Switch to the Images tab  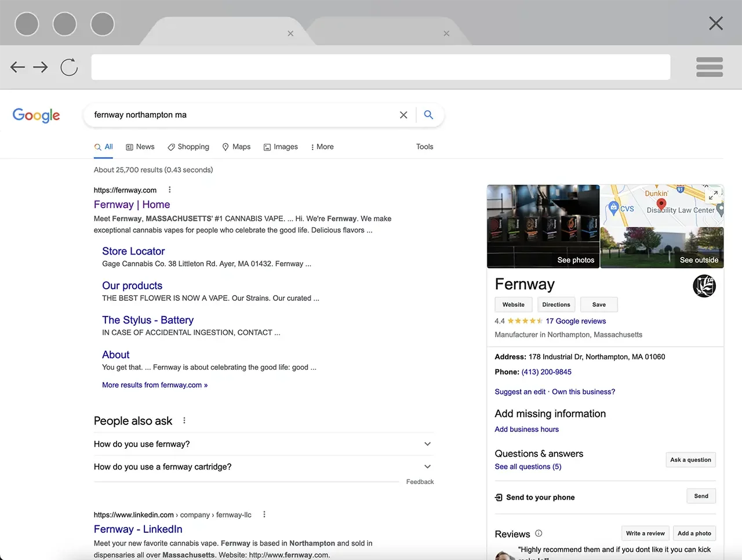(281, 147)
